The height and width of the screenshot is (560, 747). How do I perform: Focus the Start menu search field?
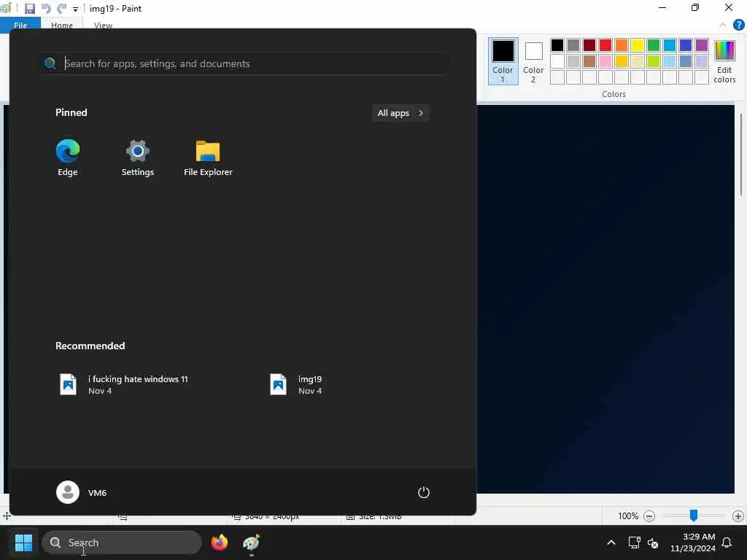(x=245, y=63)
